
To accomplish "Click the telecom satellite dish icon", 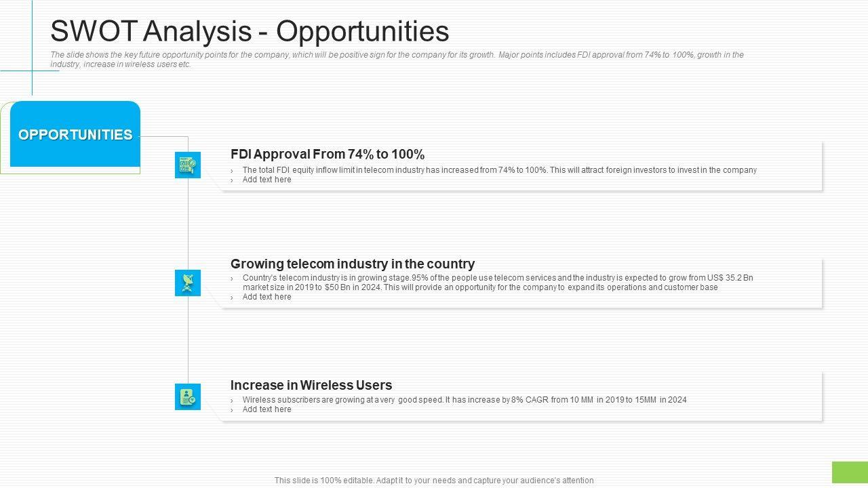I will 188,283.
